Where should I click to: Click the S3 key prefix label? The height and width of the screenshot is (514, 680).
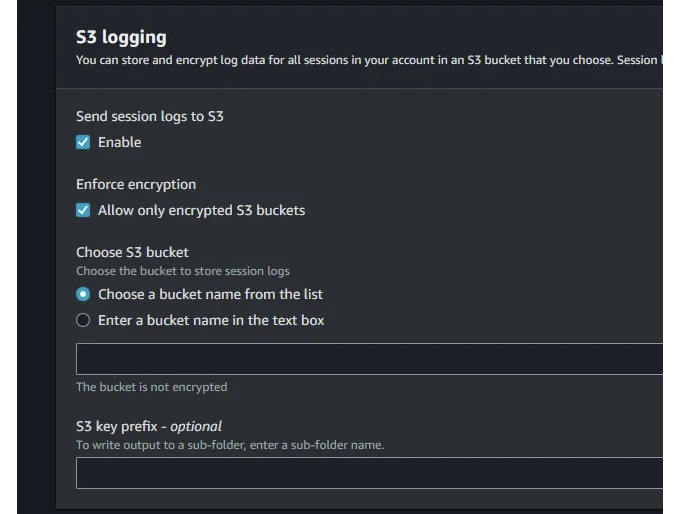tap(149, 426)
